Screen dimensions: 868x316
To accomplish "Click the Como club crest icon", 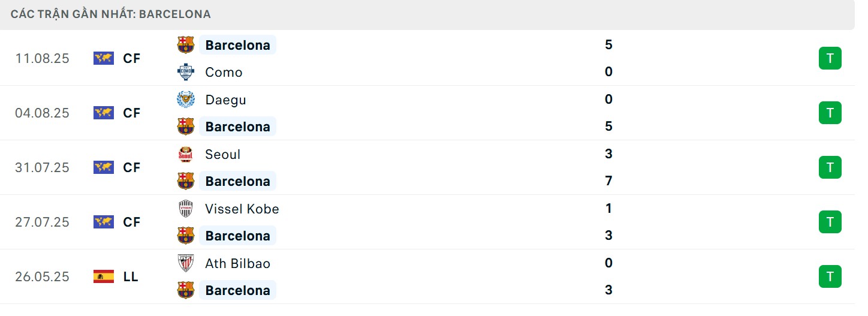I will tap(186, 73).
